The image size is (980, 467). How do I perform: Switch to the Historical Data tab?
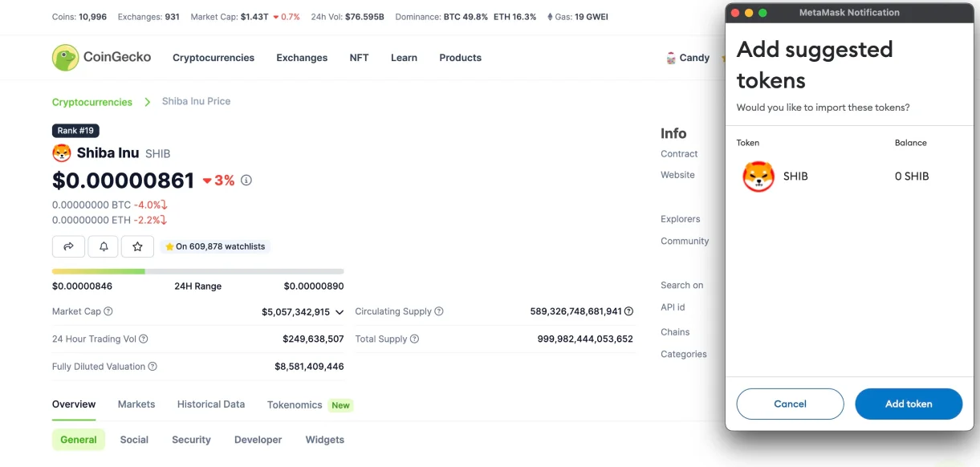tap(211, 404)
